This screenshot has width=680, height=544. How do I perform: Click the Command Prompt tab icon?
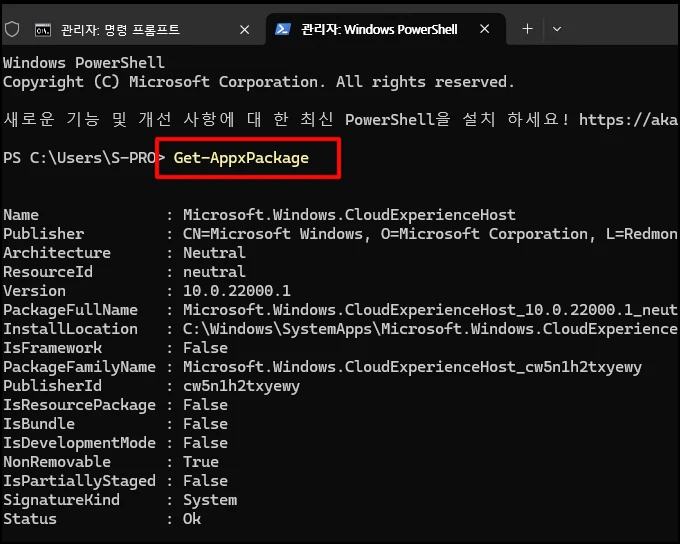42,30
